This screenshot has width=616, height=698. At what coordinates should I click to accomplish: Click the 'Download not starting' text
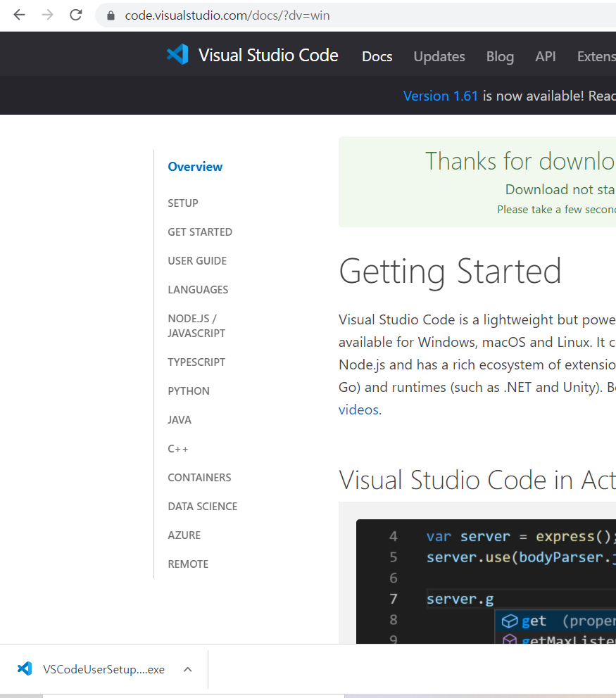(x=560, y=189)
